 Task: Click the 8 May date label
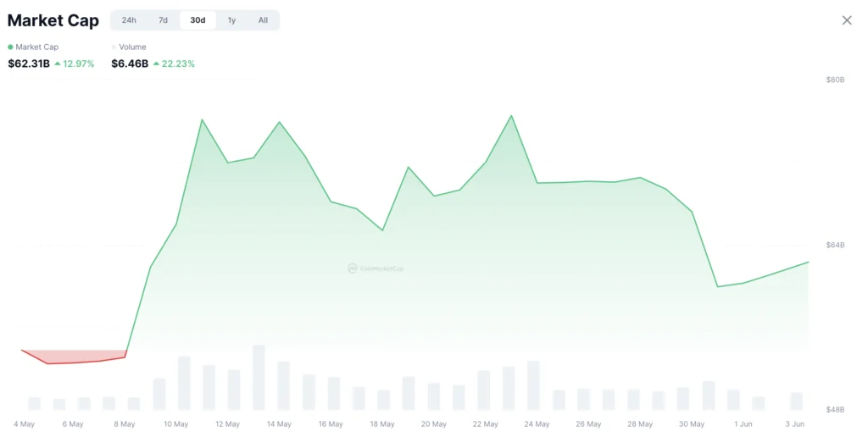(x=125, y=424)
